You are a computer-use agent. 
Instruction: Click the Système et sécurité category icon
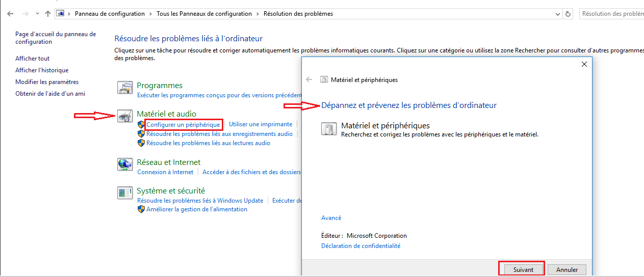coord(125,192)
